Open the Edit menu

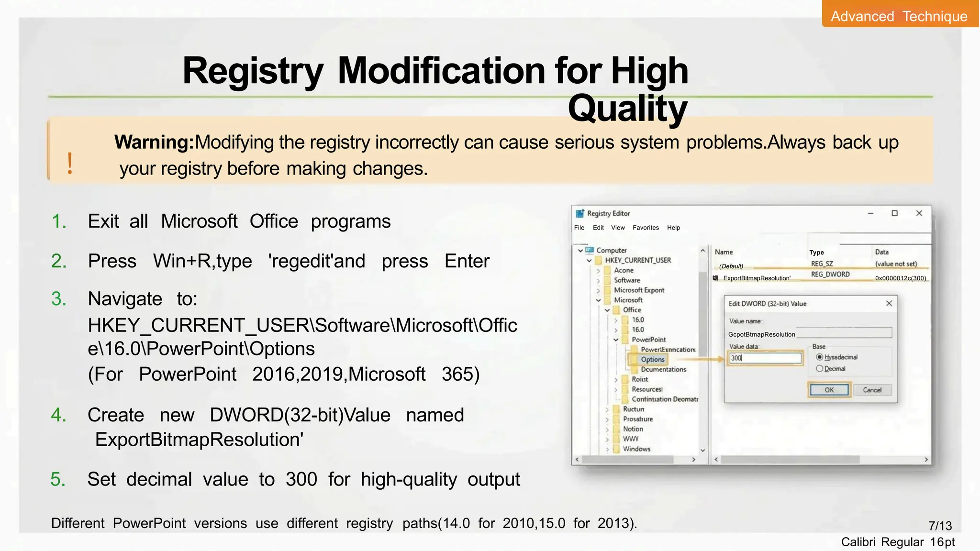click(598, 228)
